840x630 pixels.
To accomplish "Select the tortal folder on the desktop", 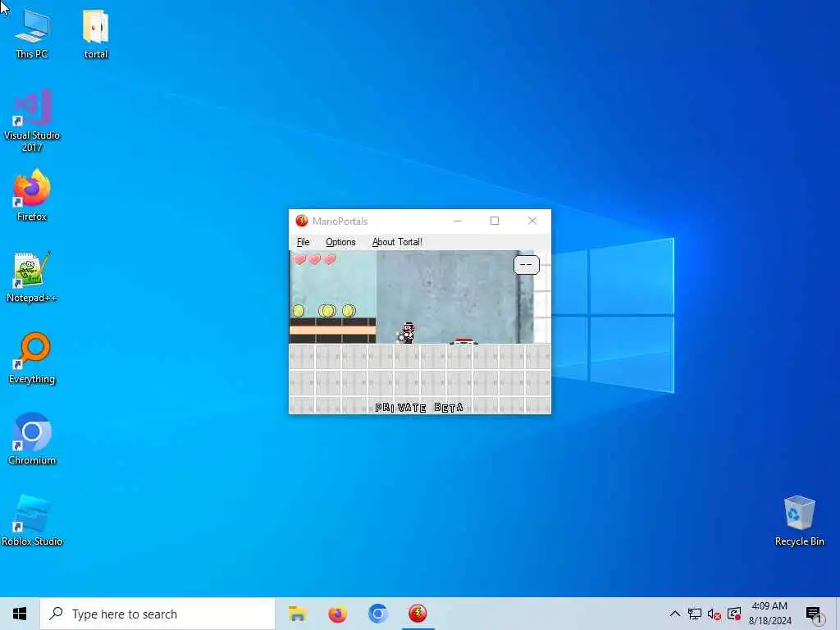I will coord(96,34).
